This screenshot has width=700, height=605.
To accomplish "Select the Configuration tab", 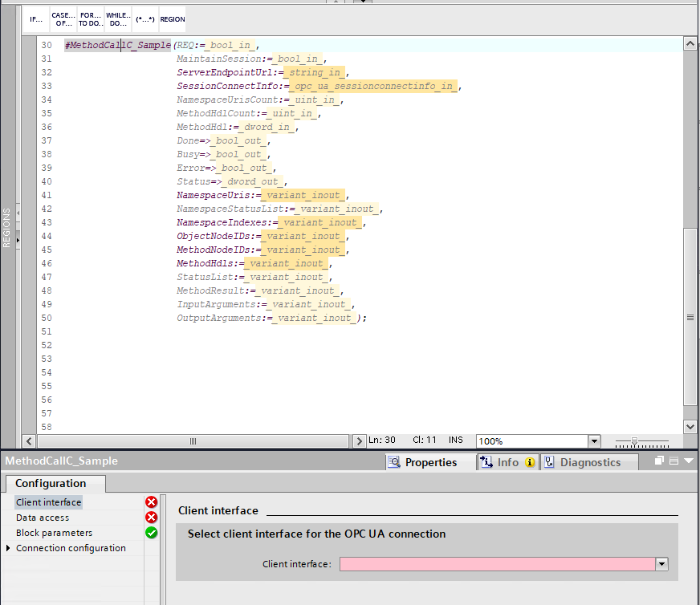I will 51,483.
